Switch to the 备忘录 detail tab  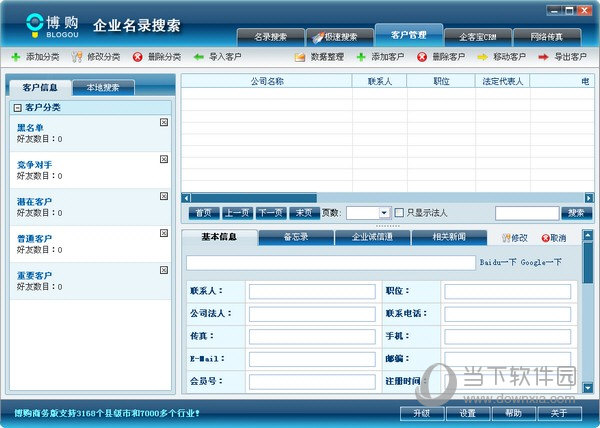(x=296, y=237)
